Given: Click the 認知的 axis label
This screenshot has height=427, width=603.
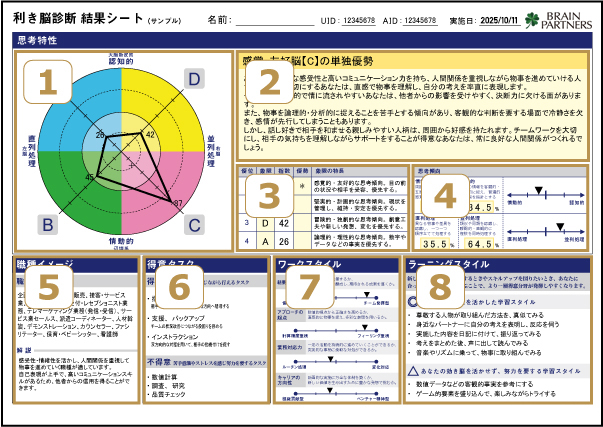Looking at the screenshot, I should pos(121,61).
